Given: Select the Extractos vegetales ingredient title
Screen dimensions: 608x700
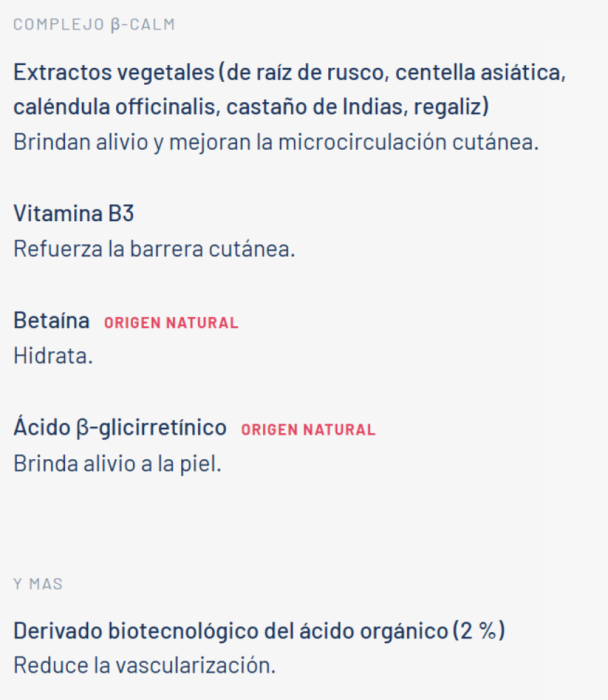Looking at the screenshot, I should (x=114, y=72).
